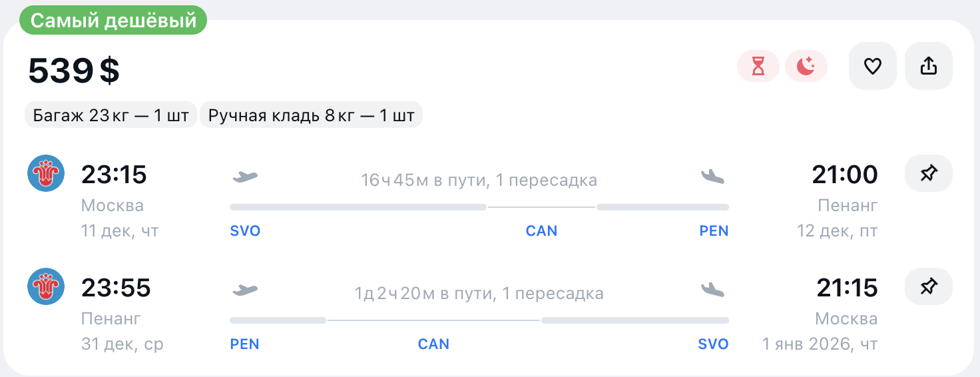The height and width of the screenshot is (377, 980).
Task: Click the return flight landing plane icon
Action: point(712,290)
